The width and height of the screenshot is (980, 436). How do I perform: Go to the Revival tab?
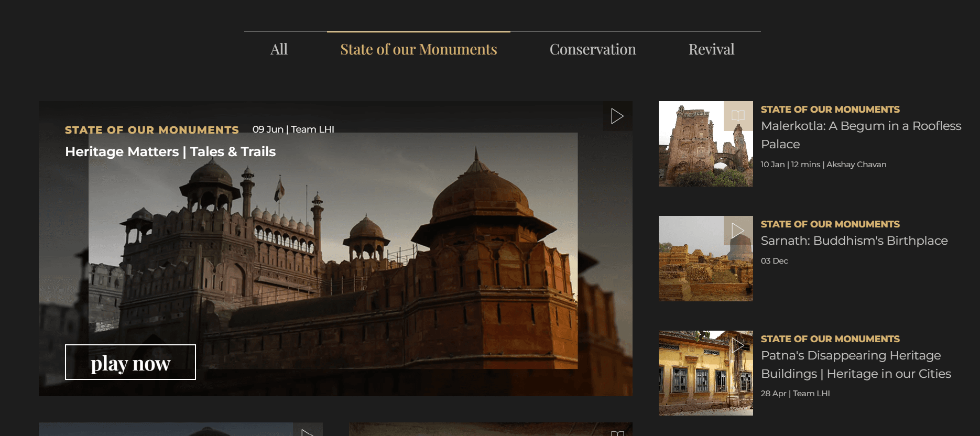[711, 49]
